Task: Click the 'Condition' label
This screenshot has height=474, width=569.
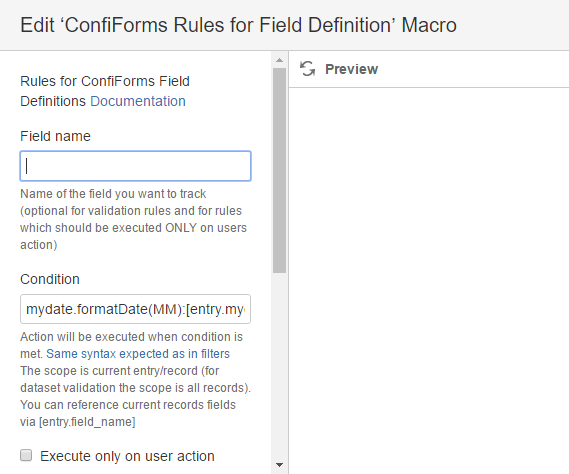Action: click(50, 279)
